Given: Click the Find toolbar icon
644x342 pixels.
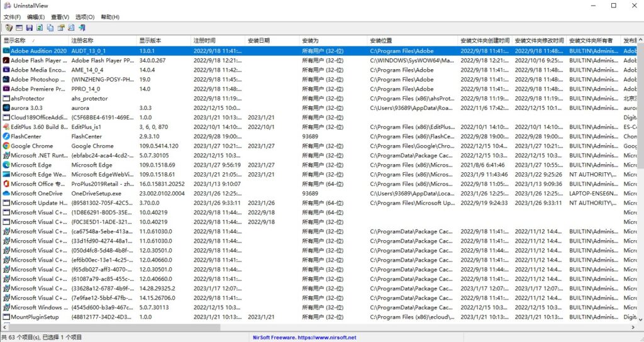Looking at the screenshot, I should click(71, 28).
